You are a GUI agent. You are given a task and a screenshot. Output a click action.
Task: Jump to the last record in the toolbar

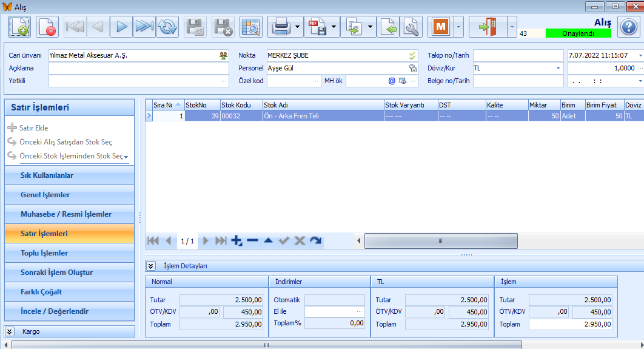tap(144, 27)
